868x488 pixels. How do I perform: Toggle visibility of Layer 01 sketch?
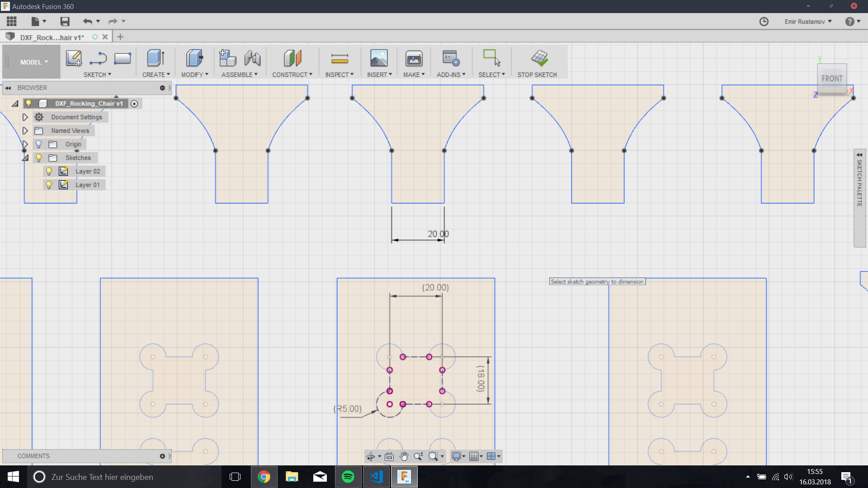click(x=49, y=185)
